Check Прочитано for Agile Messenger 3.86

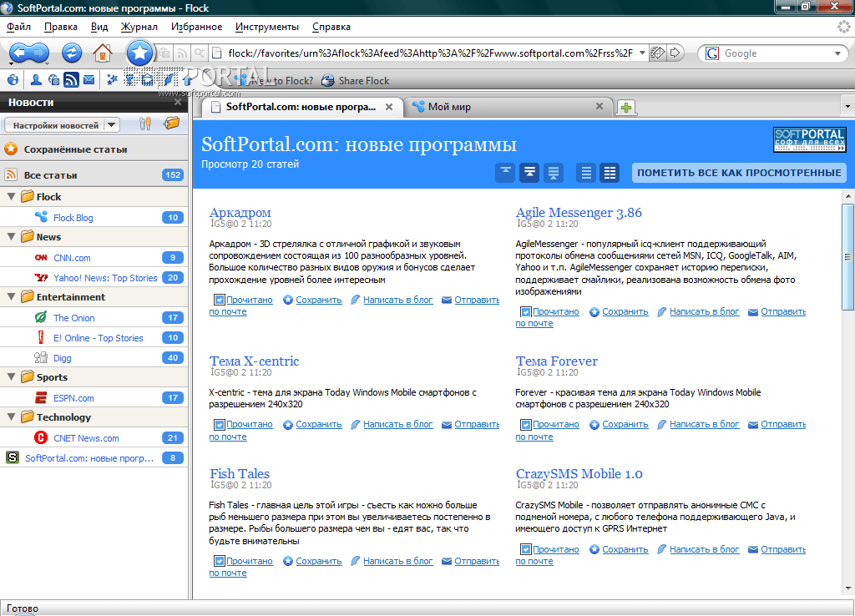click(x=526, y=312)
